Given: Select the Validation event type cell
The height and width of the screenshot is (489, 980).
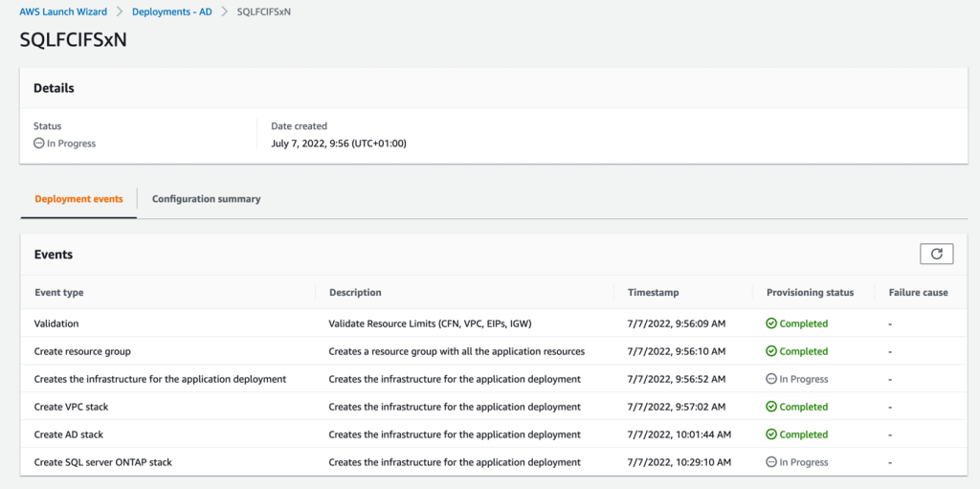Looking at the screenshot, I should click(56, 323).
